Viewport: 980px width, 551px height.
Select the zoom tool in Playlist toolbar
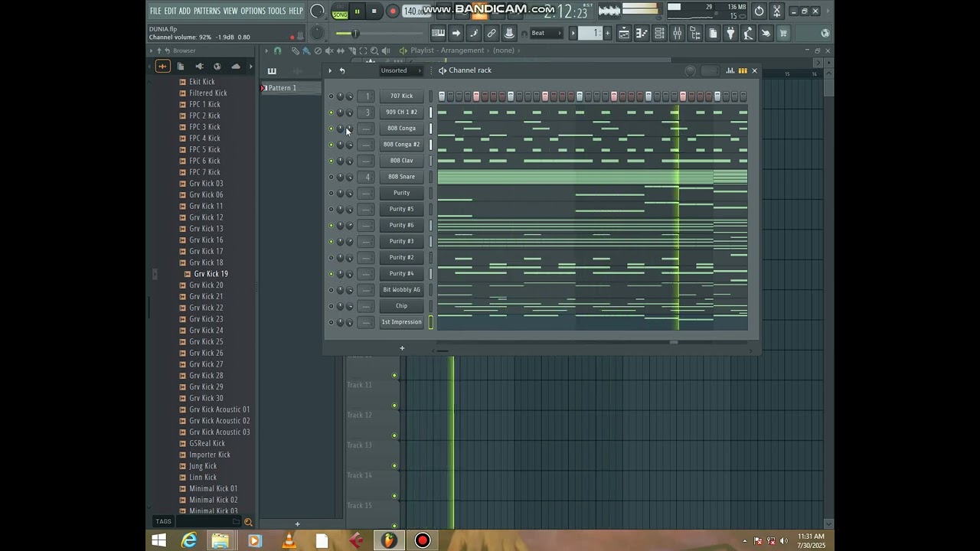coord(374,51)
